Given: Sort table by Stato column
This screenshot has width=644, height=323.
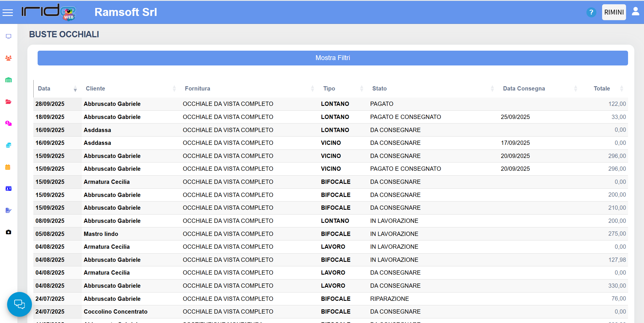Looking at the screenshot, I should point(379,89).
